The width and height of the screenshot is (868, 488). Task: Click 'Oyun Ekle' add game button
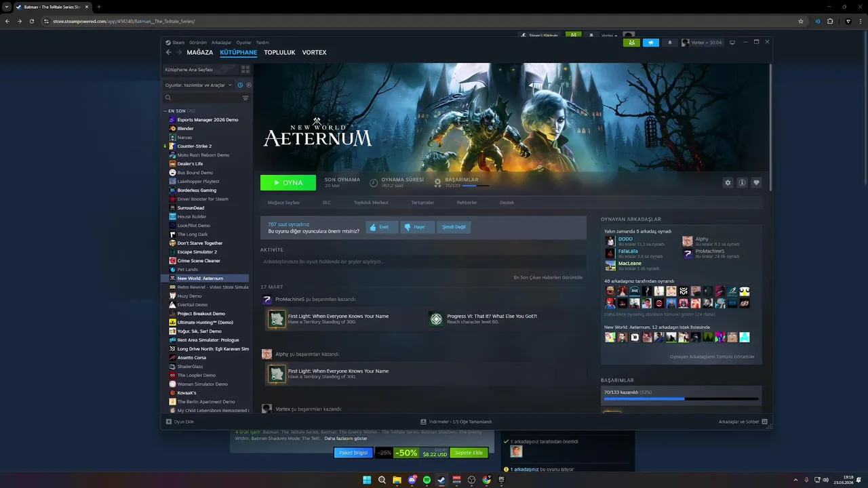(180, 422)
